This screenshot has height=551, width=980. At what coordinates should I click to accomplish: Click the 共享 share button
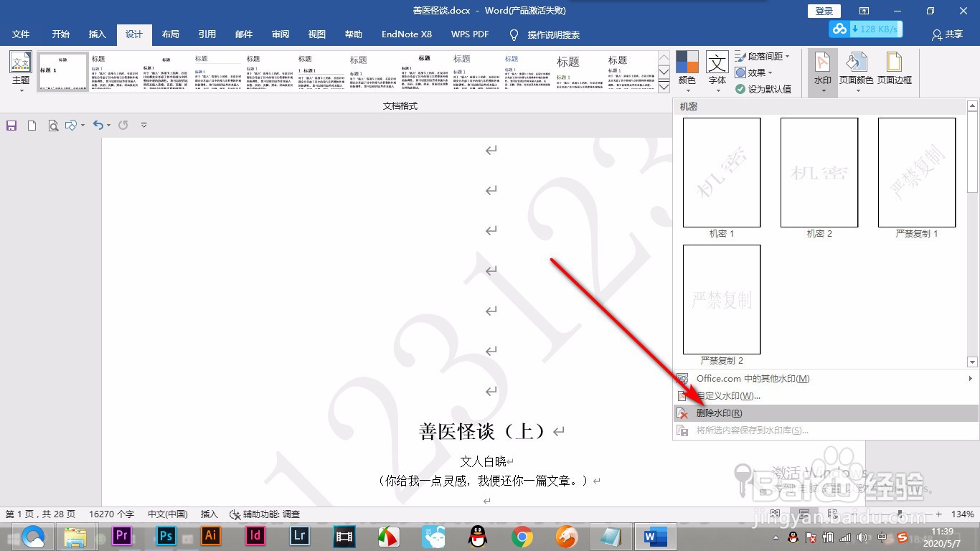click(947, 34)
